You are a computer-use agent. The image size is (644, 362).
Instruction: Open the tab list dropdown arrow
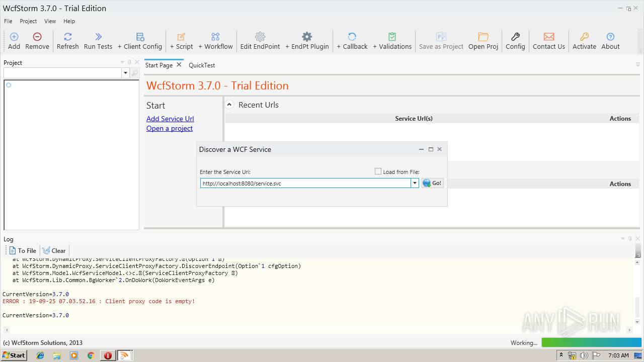[637, 65]
